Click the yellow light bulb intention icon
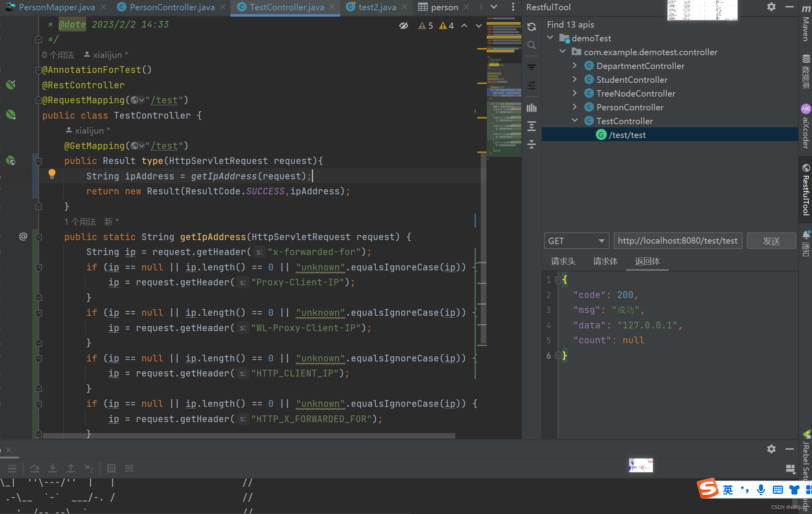812x514 pixels. tap(52, 174)
